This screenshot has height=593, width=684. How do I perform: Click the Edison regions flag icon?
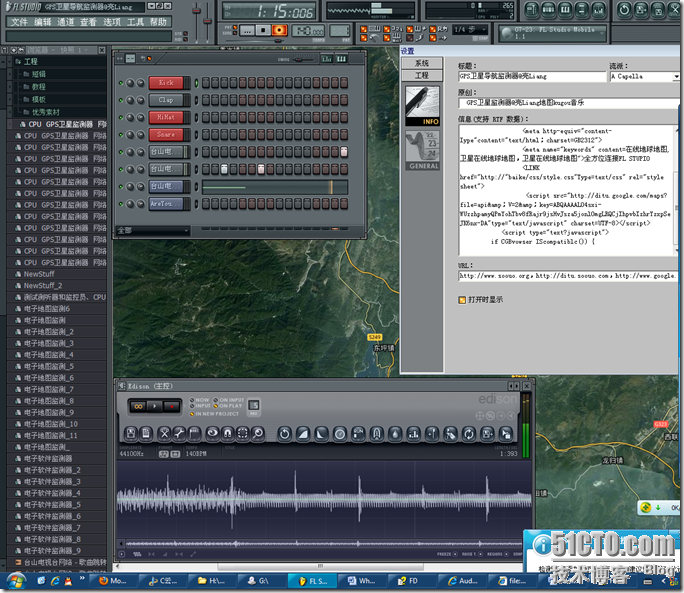(195, 433)
